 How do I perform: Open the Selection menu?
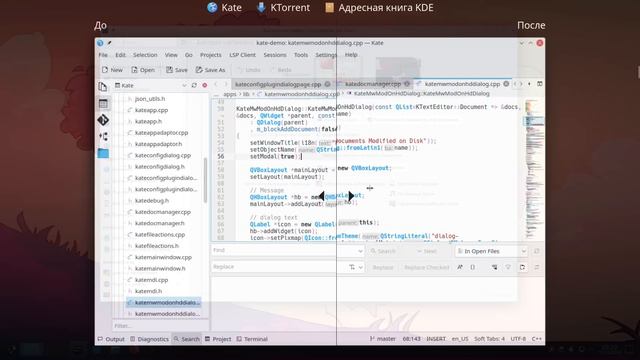pos(145,55)
